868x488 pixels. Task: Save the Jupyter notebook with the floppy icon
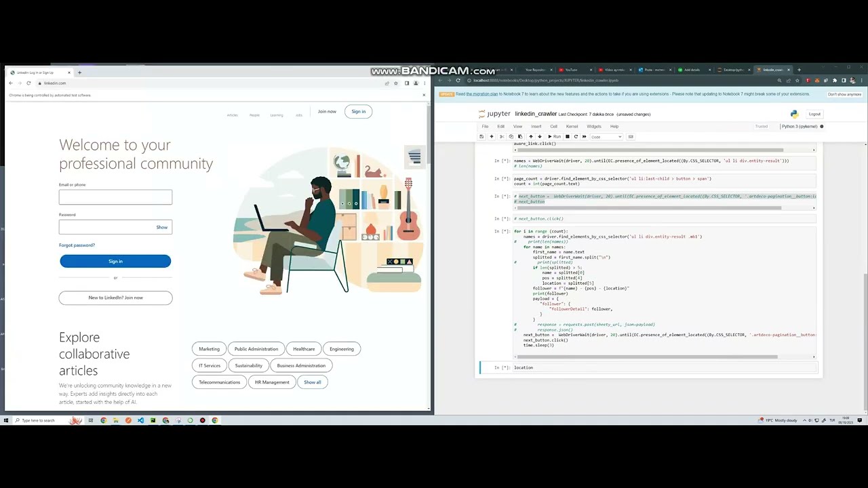coord(481,136)
